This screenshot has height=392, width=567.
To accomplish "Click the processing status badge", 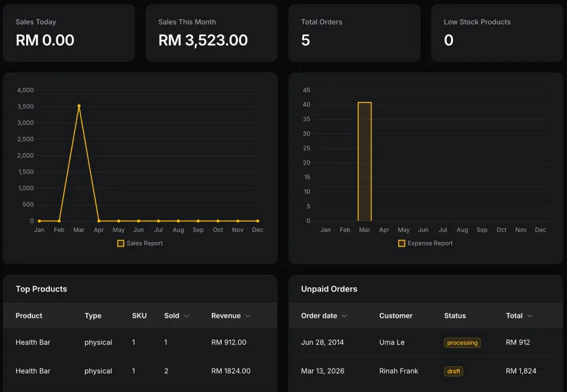I will (462, 342).
